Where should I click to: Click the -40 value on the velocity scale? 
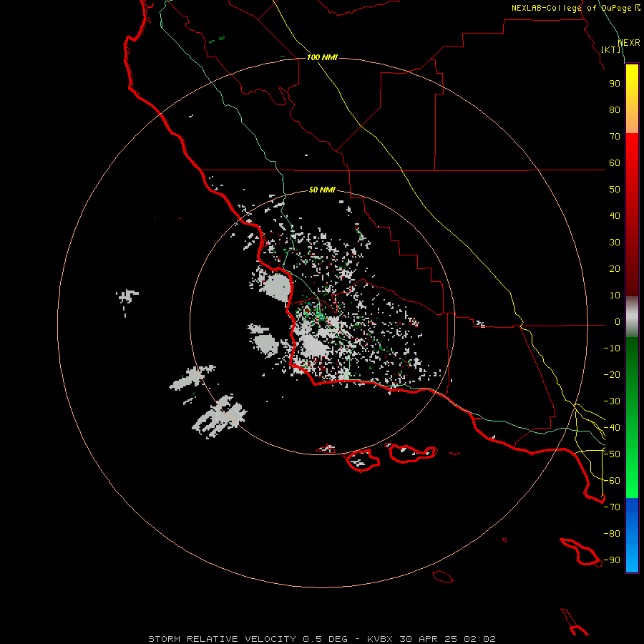tap(612, 428)
